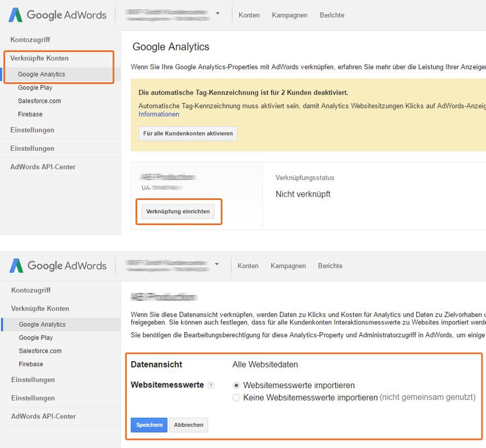Open AdWords API-Center in upper screenshot sidebar
Image resolution: width=486 pixels, height=448 pixels.
point(43,167)
